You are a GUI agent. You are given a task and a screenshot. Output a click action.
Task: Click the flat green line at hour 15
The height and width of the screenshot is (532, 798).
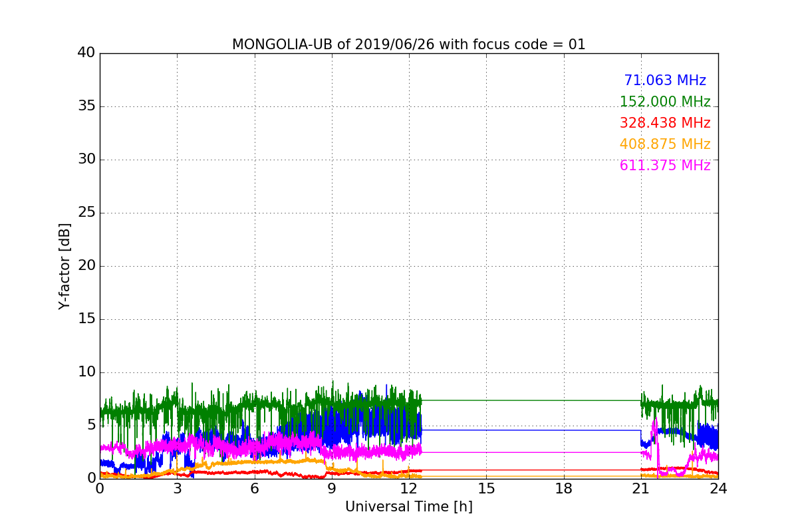(486, 400)
